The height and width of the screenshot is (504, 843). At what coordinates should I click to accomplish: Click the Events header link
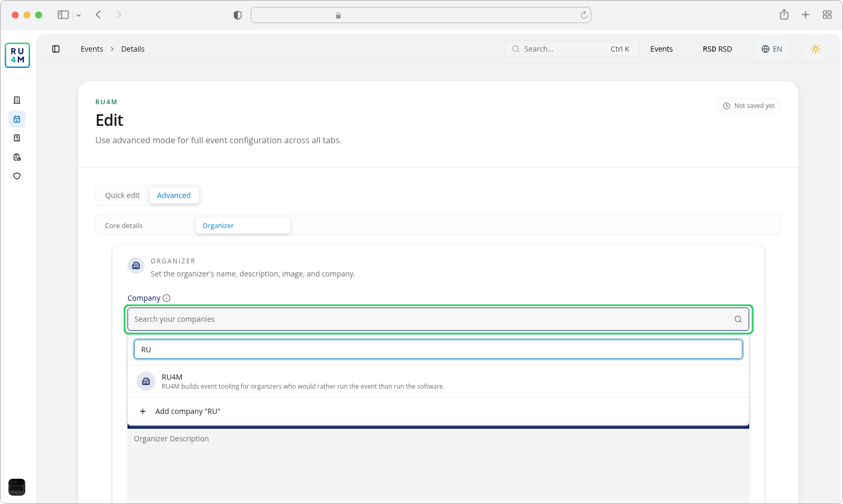[661, 49]
